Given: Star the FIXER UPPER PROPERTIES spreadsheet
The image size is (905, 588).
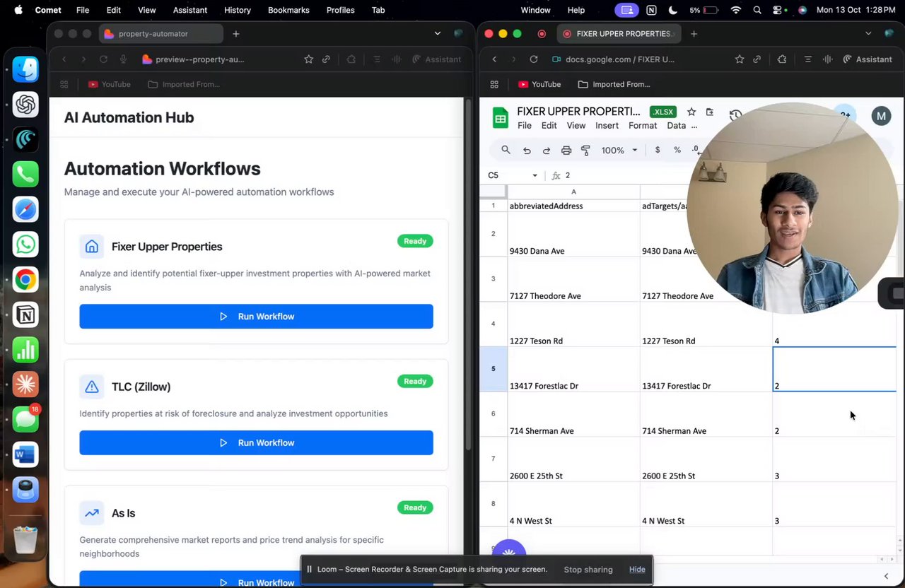Looking at the screenshot, I should (691, 112).
